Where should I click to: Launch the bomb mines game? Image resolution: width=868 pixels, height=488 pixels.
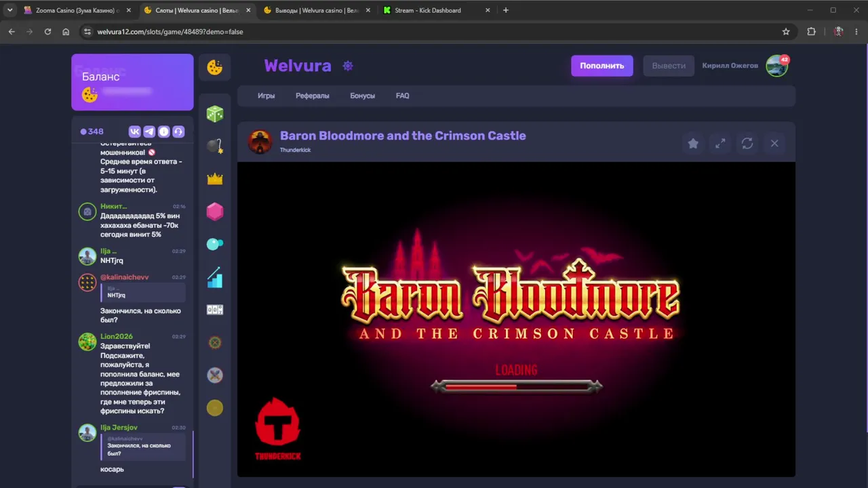pyautogui.click(x=215, y=146)
